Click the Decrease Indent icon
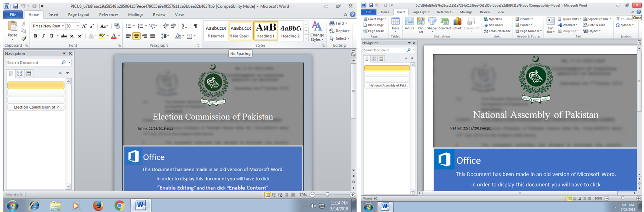Image resolution: width=644 pixels, height=212 pixels. point(166,26)
